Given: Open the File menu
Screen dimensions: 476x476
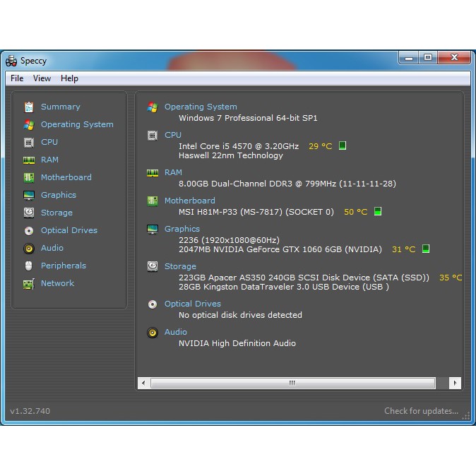Looking at the screenshot, I should [17, 78].
